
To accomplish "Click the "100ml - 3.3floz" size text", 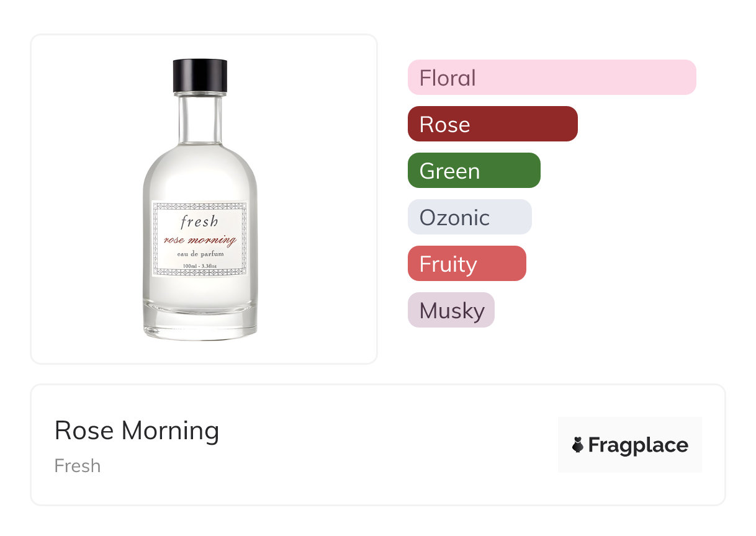I will coord(199,267).
